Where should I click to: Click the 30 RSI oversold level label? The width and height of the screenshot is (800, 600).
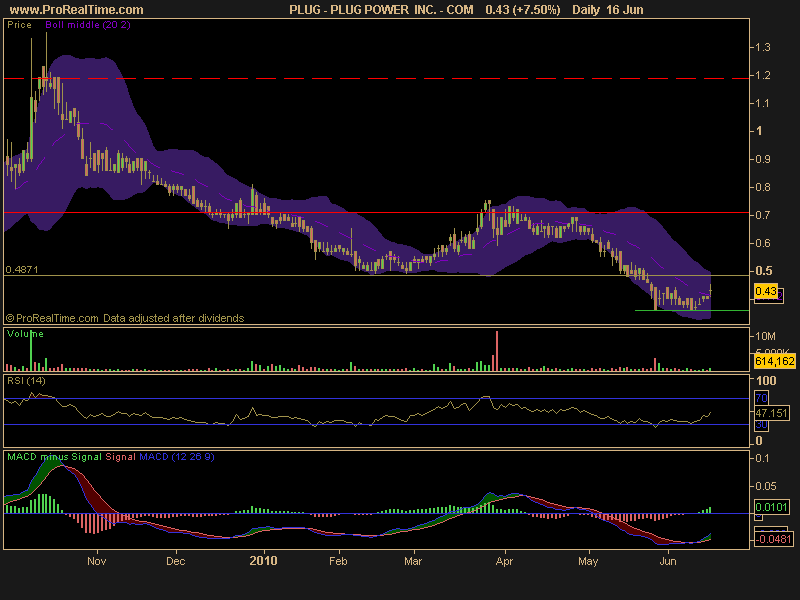(761, 425)
